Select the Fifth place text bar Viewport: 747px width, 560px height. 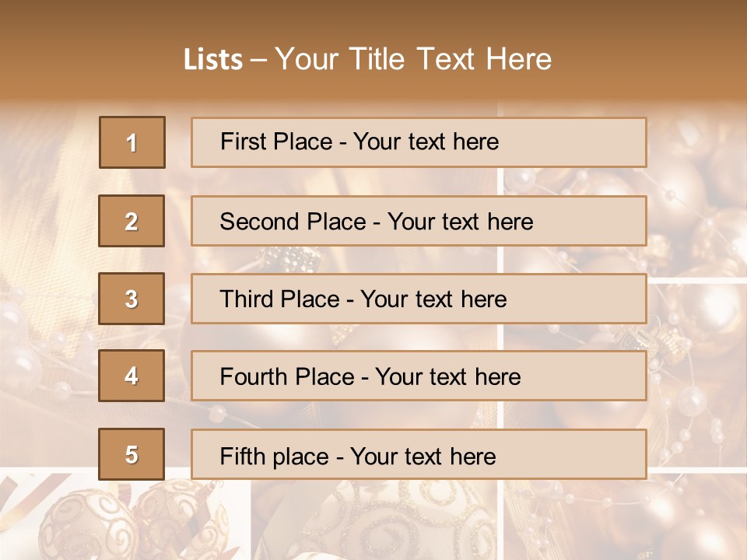(x=419, y=454)
